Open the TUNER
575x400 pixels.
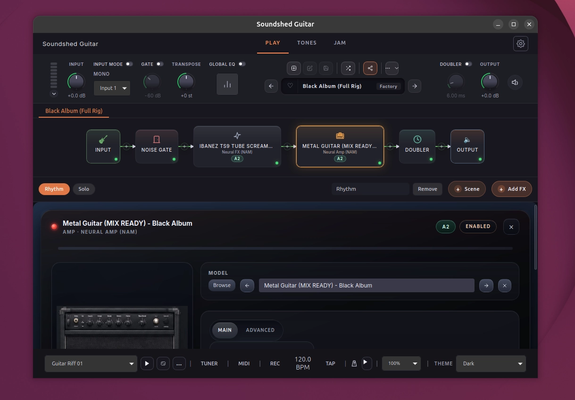pos(209,363)
